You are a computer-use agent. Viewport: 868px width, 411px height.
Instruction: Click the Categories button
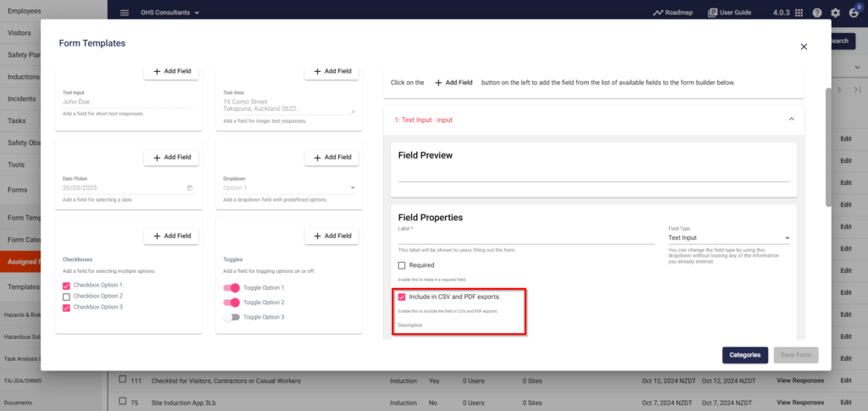pyautogui.click(x=744, y=355)
